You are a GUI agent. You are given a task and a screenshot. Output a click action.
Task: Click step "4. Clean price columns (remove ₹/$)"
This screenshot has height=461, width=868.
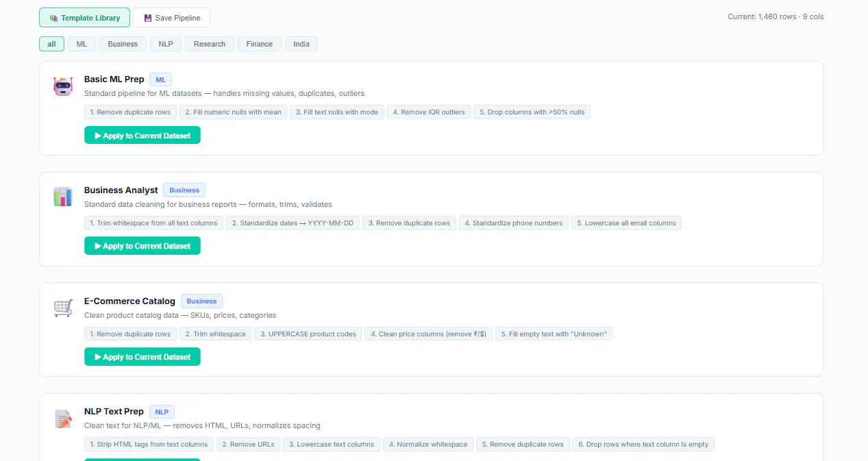[x=429, y=334]
